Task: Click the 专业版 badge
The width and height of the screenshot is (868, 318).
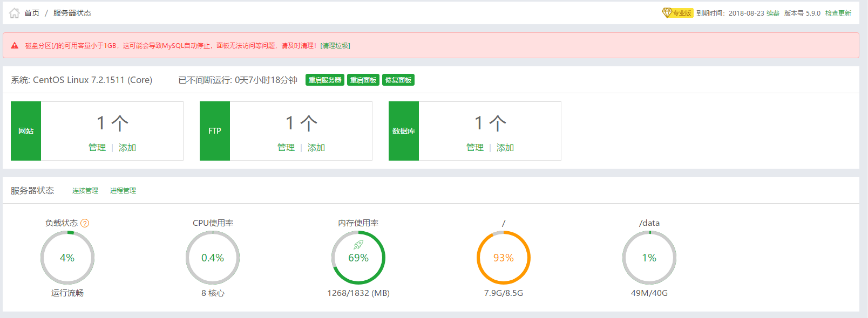Action: pyautogui.click(x=682, y=13)
